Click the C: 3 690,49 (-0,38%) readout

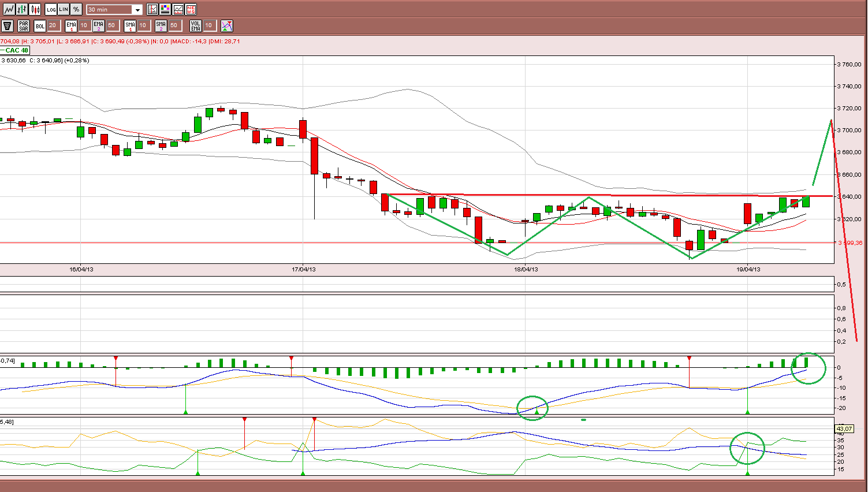pyautogui.click(x=120, y=41)
